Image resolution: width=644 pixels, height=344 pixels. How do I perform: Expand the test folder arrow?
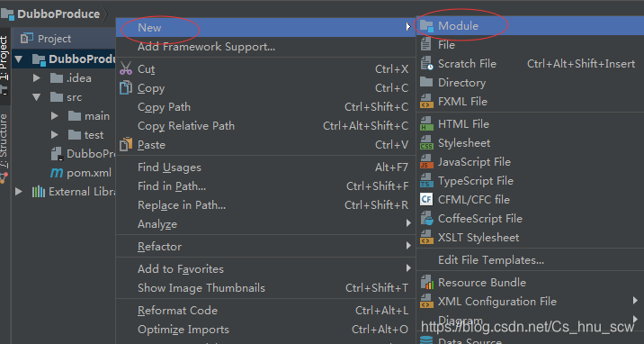click(x=55, y=135)
